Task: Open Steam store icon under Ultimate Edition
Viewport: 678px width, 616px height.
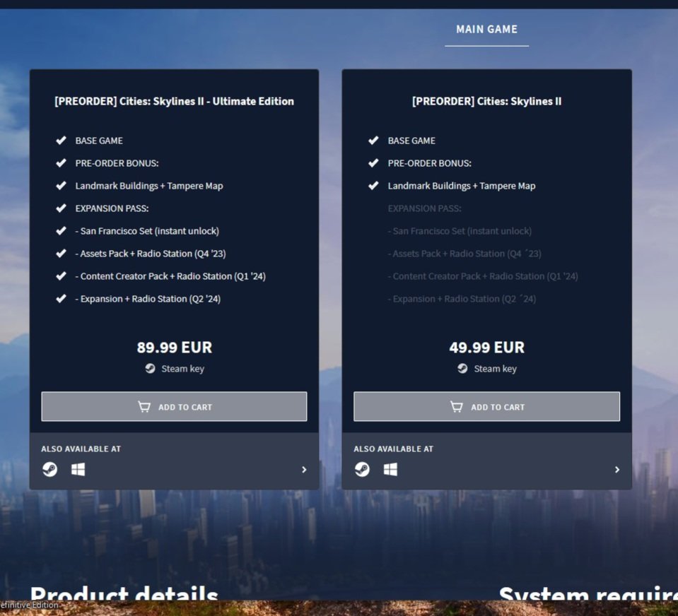Action: (49, 469)
